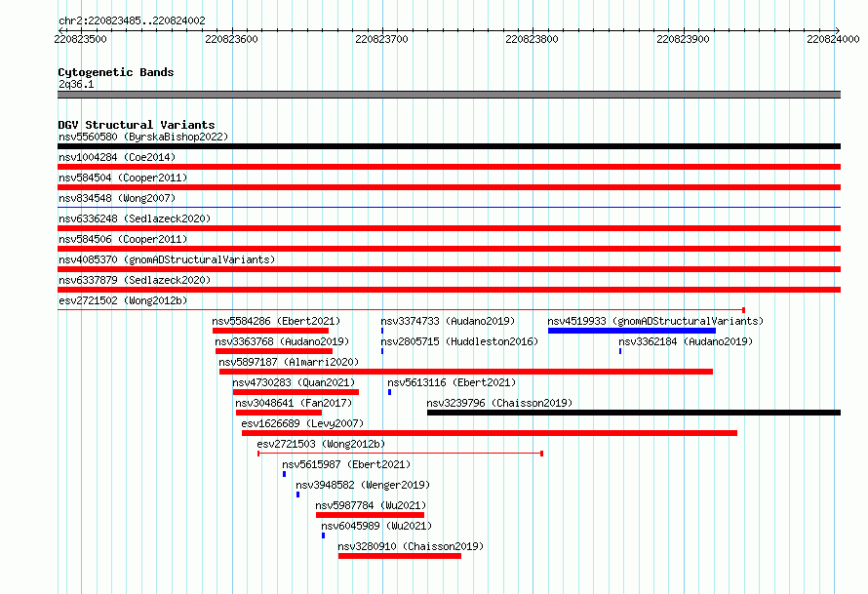The width and height of the screenshot is (868, 594).
Task: Click the blue marker under nsv3362184
Action: click(x=620, y=351)
